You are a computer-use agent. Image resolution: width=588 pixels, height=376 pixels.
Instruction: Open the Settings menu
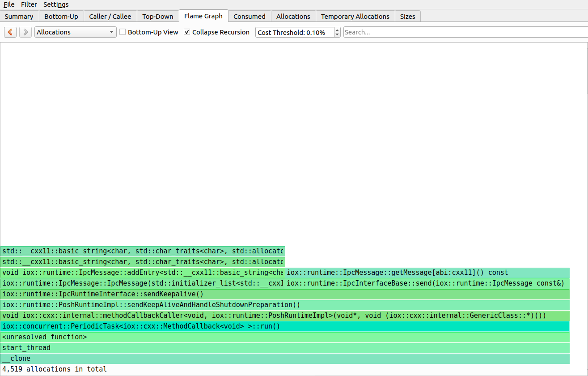pyautogui.click(x=56, y=4)
